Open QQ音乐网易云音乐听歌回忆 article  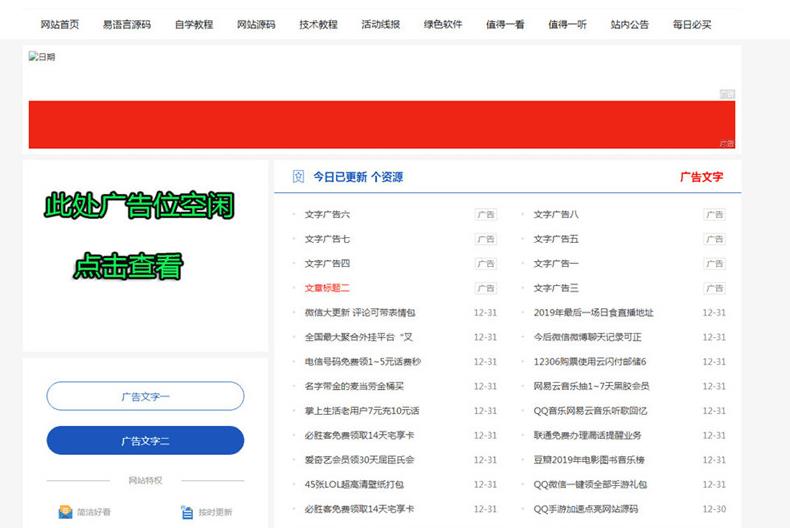tap(590, 411)
